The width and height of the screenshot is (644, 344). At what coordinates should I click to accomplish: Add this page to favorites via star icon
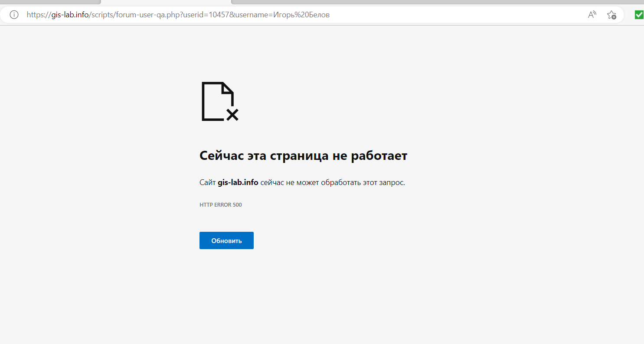pos(611,15)
